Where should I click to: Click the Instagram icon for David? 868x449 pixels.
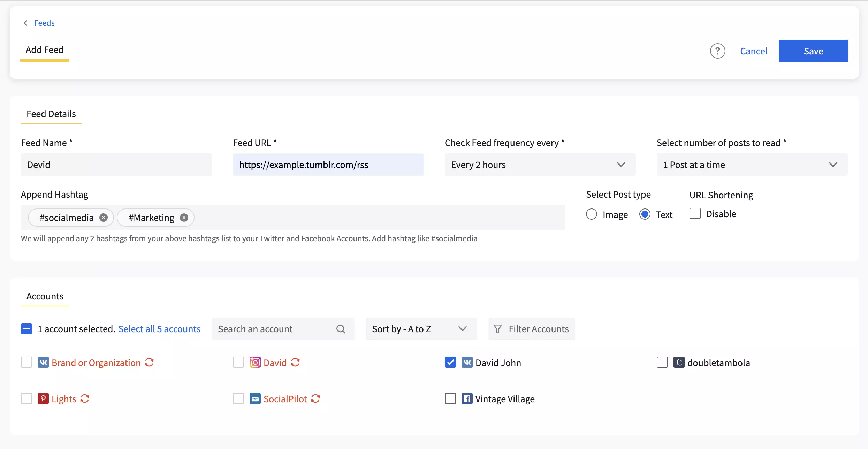(x=255, y=362)
